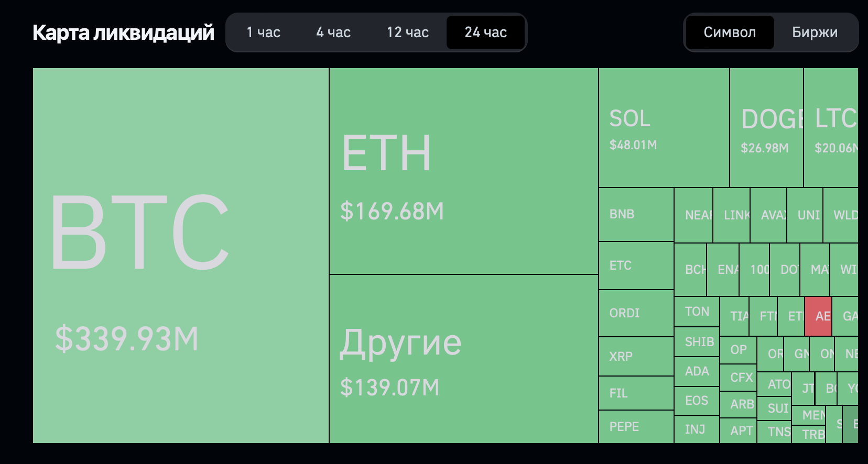Toggle view to Символ
The image size is (868, 464).
[730, 32]
